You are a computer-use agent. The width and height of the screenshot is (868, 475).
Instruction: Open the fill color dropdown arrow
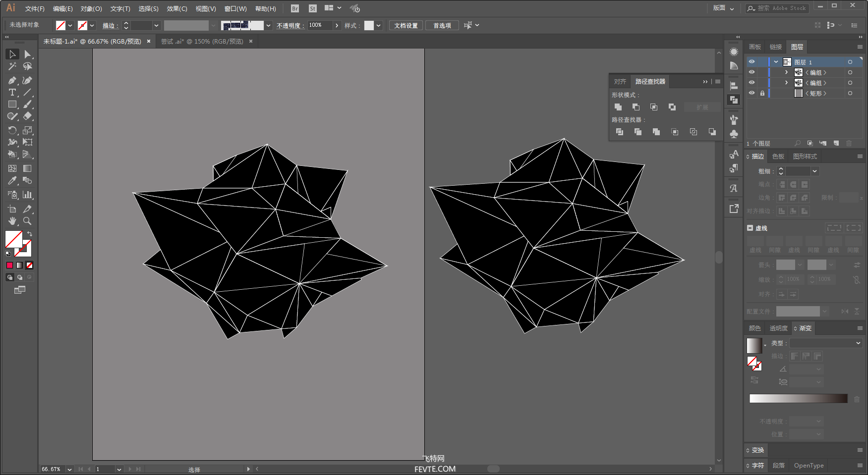[x=70, y=25]
